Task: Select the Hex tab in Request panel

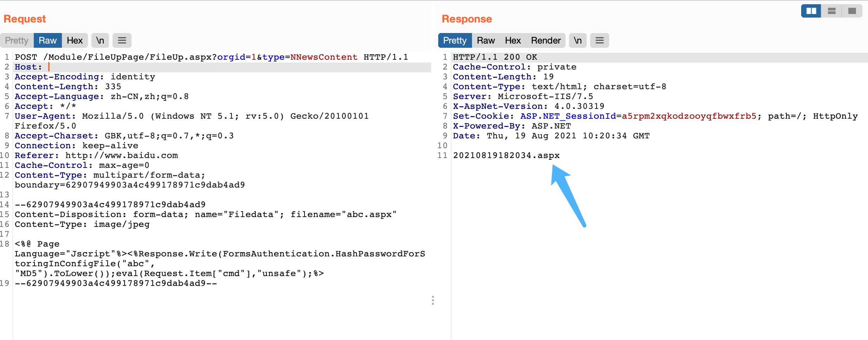Action: pos(75,40)
